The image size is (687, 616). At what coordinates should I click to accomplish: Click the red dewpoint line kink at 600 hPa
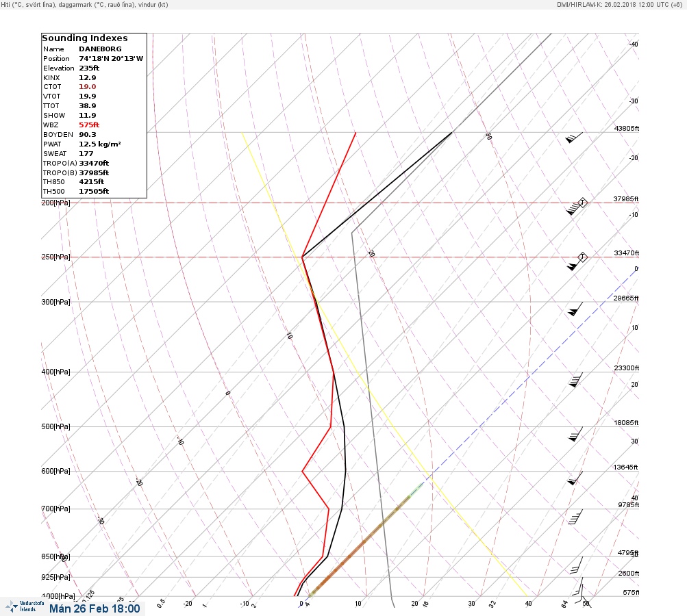click(302, 471)
